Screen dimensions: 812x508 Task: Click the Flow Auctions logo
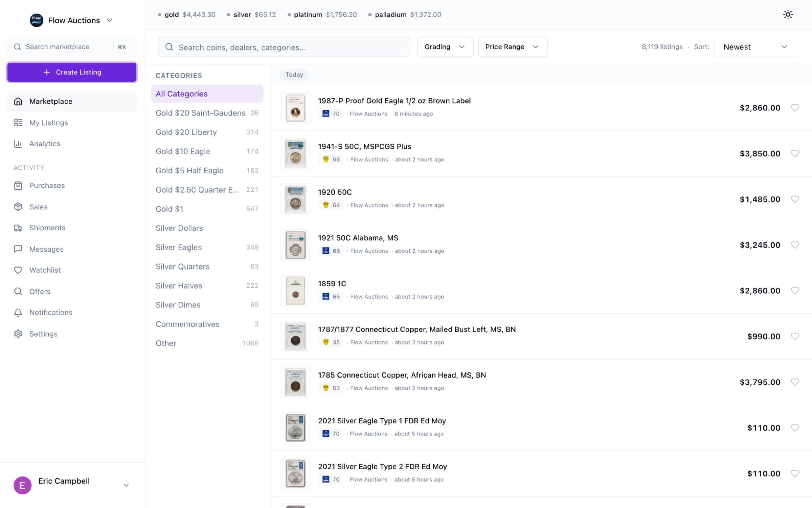(x=37, y=20)
